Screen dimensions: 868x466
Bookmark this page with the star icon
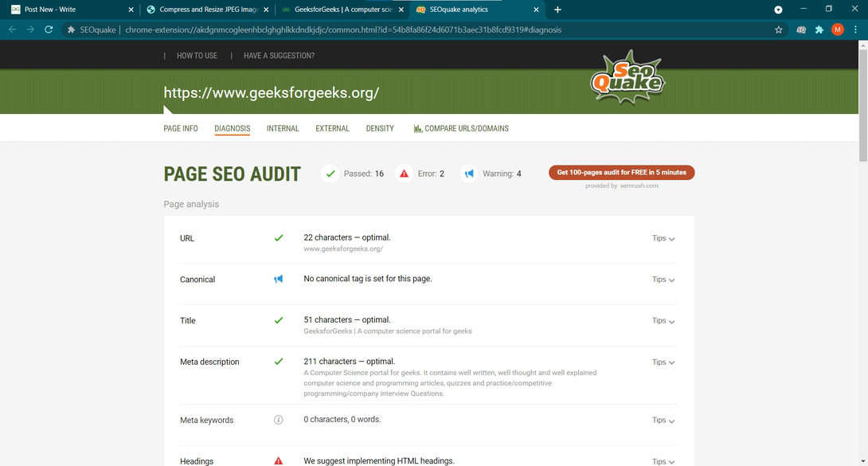[x=778, y=30]
